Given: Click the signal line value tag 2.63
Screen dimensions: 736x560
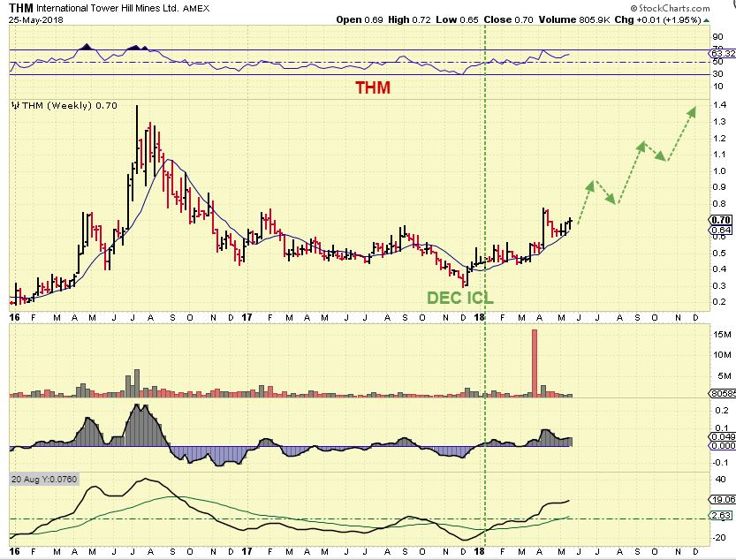Looking at the screenshot, I should click(x=720, y=516).
